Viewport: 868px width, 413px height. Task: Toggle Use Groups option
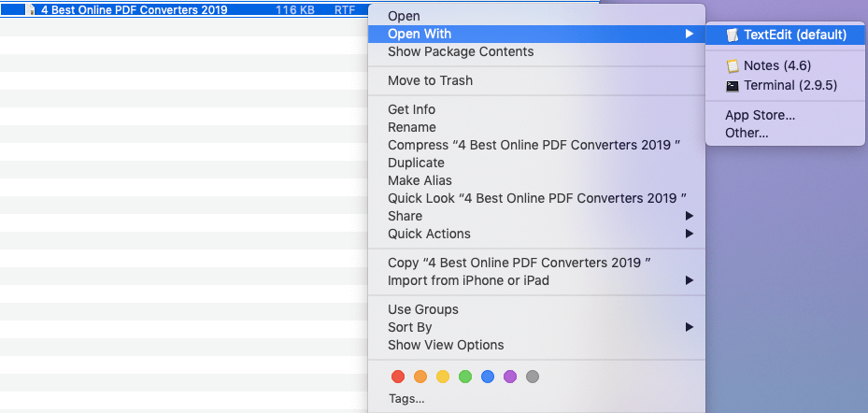pos(423,309)
